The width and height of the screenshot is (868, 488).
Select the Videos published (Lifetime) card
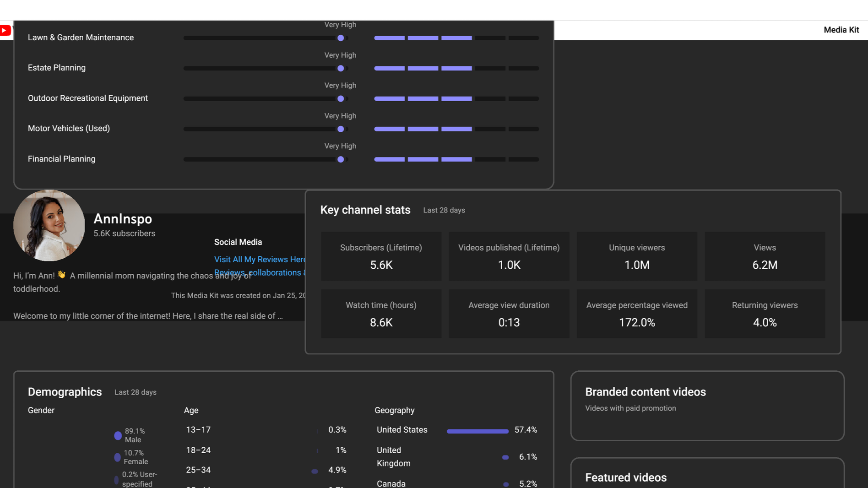[x=509, y=256]
